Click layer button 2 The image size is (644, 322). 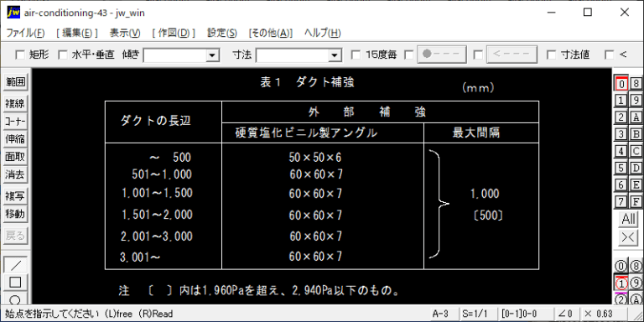coord(621,117)
